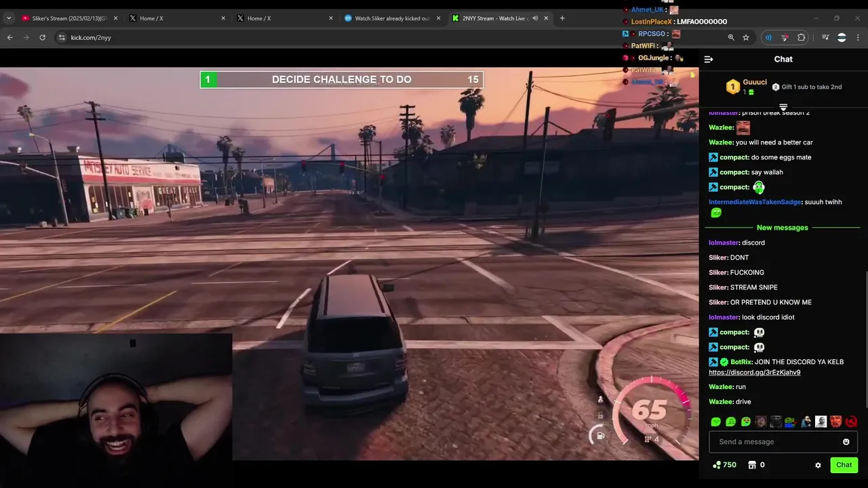The height and width of the screenshot is (488, 868).
Task: Switch to the second Home / X tab
Action: (285, 18)
